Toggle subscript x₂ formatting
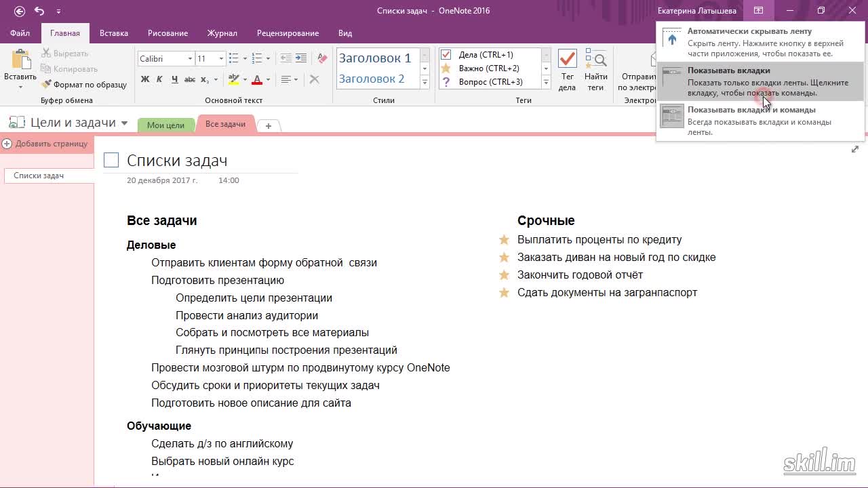 (x=205, y=79)
